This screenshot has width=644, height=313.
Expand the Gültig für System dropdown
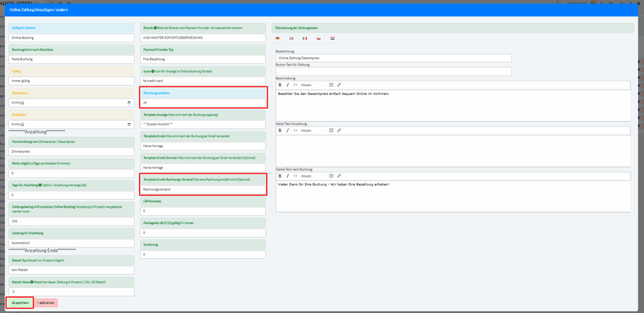tap(72, 38)
